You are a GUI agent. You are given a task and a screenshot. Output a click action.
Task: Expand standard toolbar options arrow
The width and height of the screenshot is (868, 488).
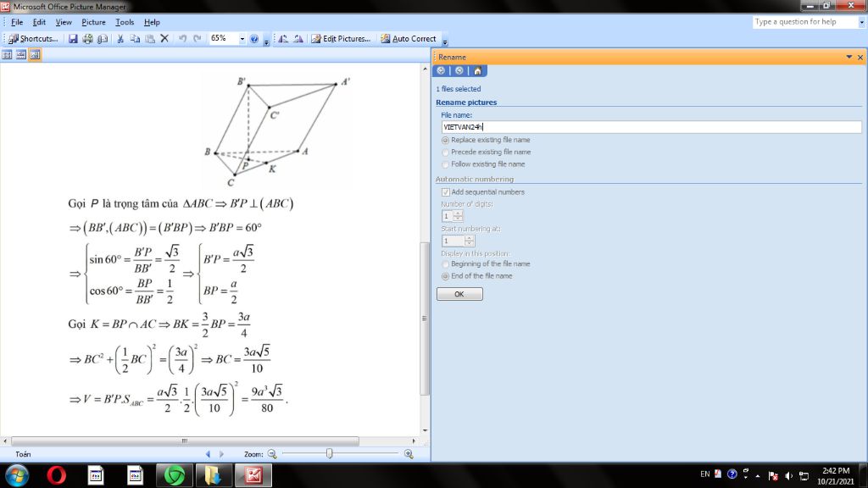[x=266, y=42]
